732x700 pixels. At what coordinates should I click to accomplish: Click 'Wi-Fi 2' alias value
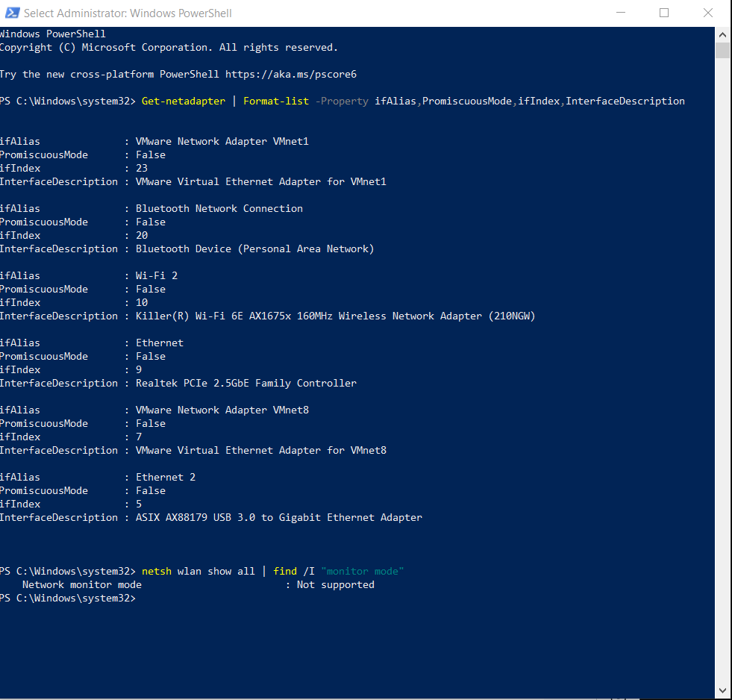click(x=157, y=275)
